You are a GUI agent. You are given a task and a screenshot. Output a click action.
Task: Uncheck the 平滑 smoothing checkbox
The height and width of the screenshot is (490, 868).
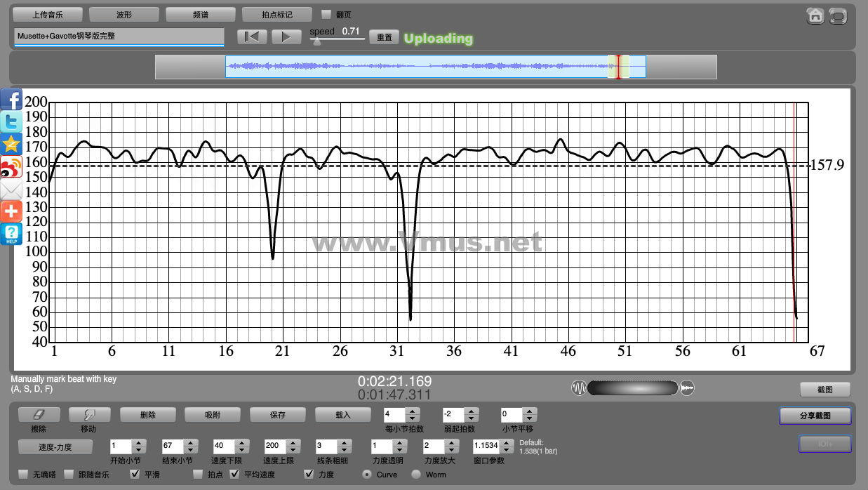pyautogui.click(x=135, y=475)
